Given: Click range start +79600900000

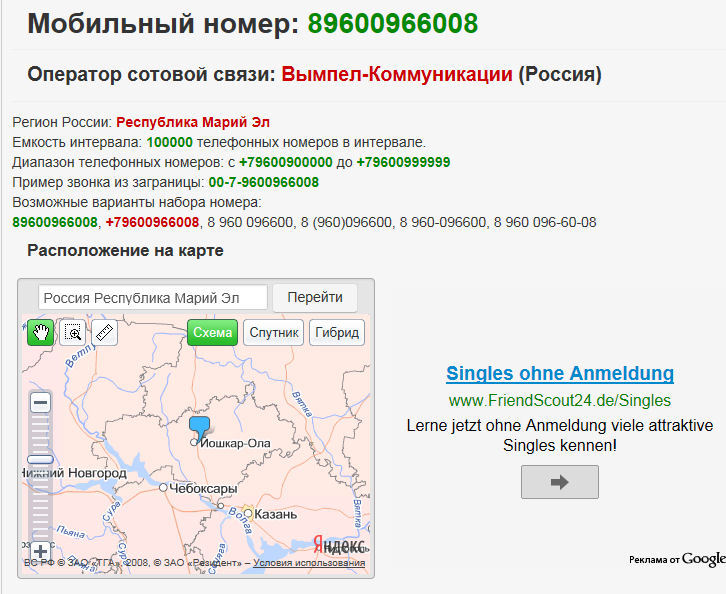Looking at the screenshot, I should coord(286,162).
